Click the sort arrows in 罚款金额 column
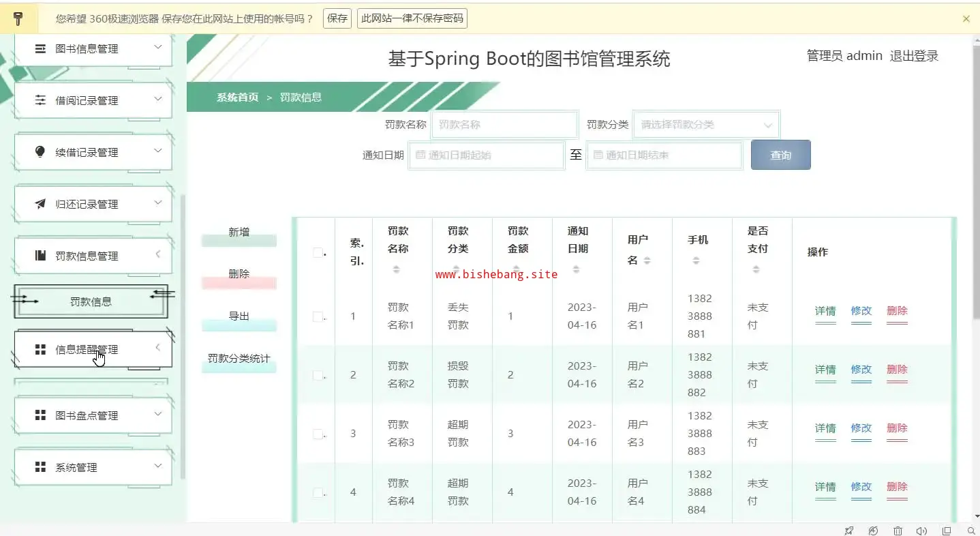980x536 pixels. click(516, 269)
